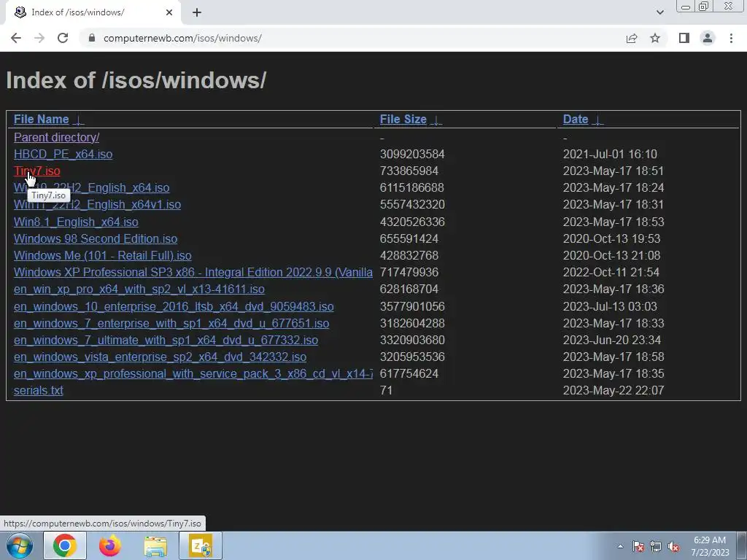The image size is (747, 560).
Task: Click file size 71 for serials.txt
Action: (x=386, y=391)
